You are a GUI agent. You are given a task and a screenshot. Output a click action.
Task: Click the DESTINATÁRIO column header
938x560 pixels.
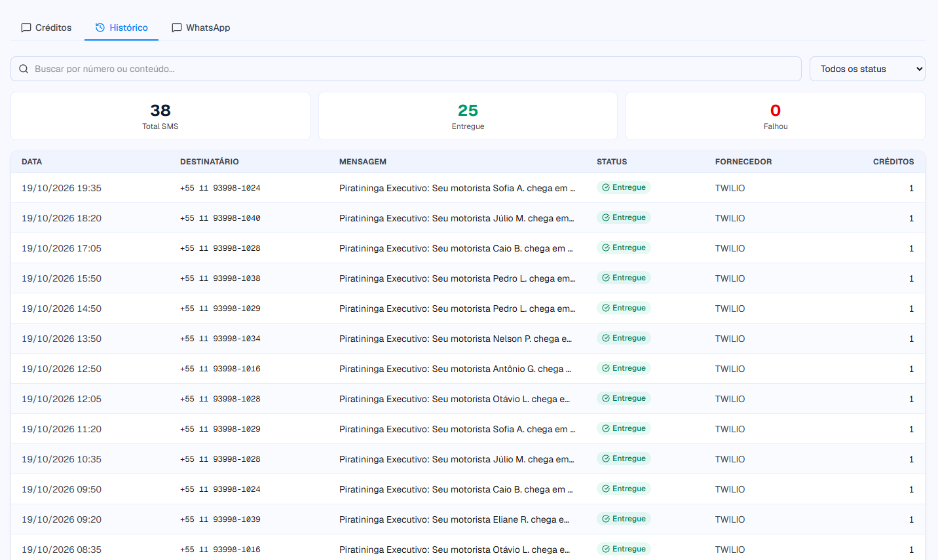click(x=210, y=162)
